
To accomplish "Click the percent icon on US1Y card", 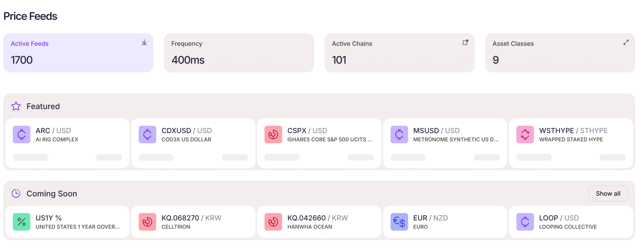I will [x=21, y=222].
